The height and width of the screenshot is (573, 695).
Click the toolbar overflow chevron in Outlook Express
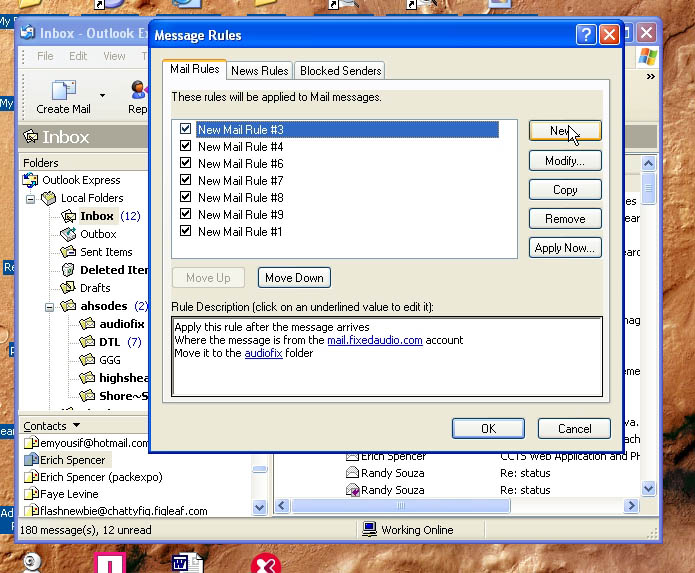(650, 77)
